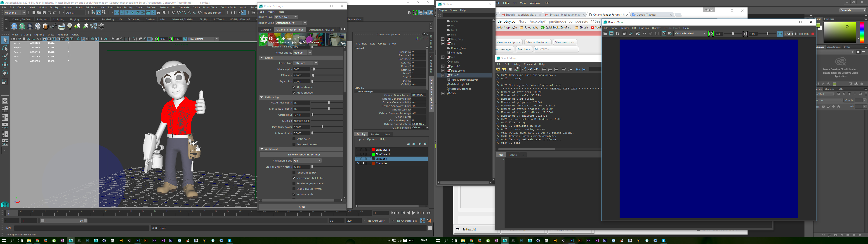Screen dimensions: 868x244
Task: Toggle Alpha shadow checkbox
Action: click(x=294, y=93)
